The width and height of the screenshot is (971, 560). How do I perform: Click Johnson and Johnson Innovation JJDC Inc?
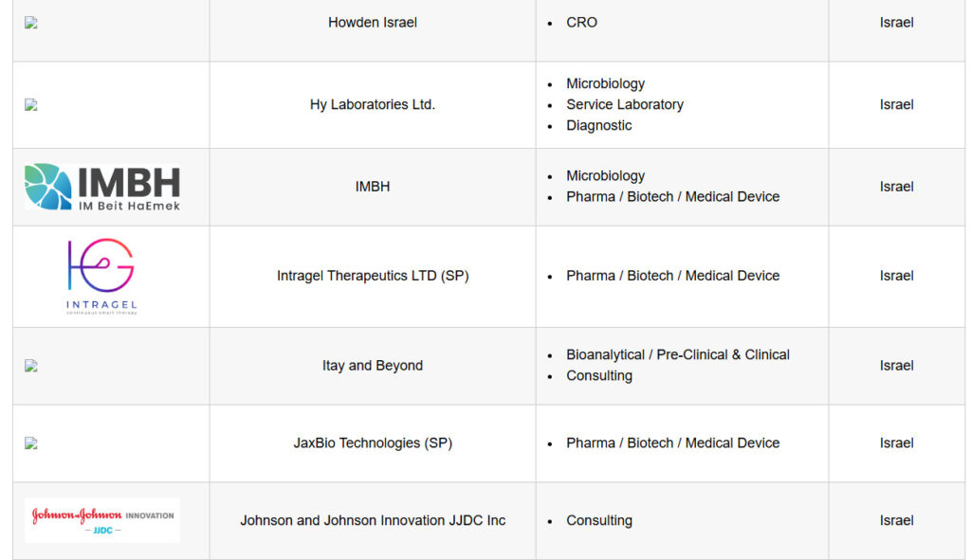[373, 520]
